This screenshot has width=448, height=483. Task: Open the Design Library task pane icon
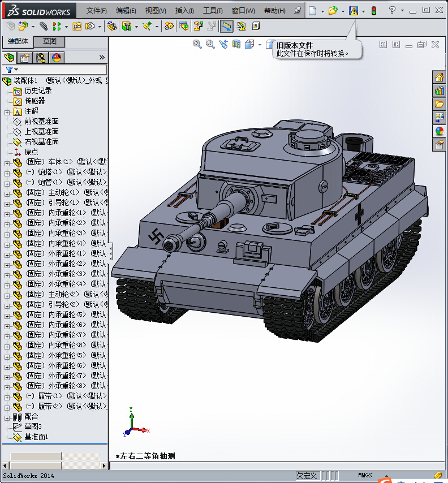point(439,90)
